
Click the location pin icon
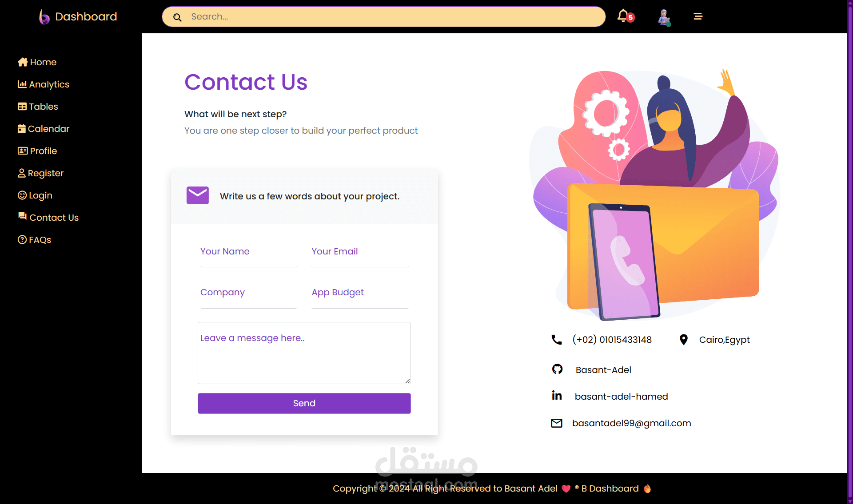click(684, 340)
